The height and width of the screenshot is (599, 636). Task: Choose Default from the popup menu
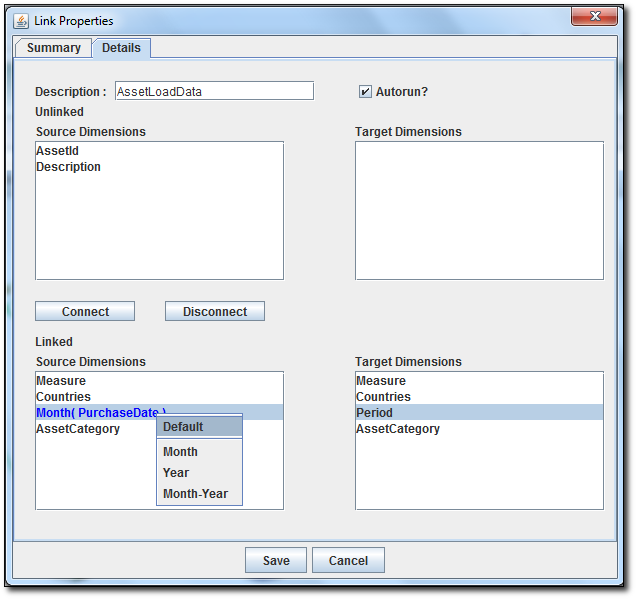pos(183,427)
